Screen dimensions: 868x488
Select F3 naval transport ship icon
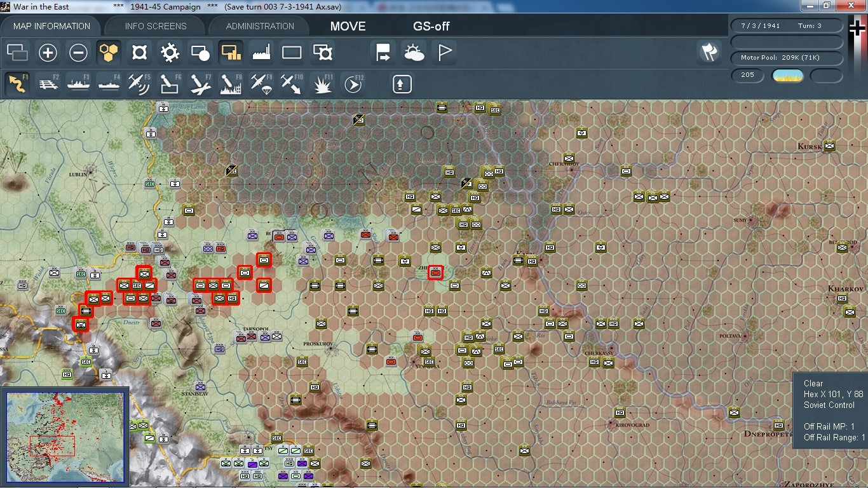79,84
